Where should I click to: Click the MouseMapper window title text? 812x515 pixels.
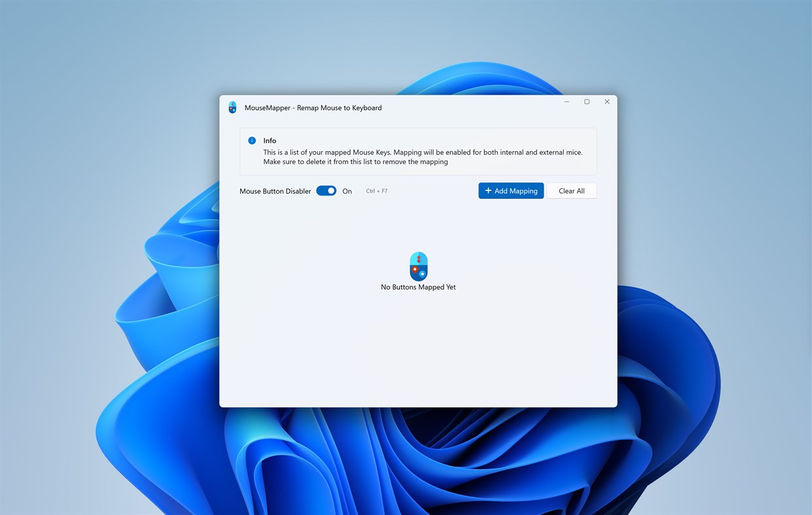(x=313, y=107)
